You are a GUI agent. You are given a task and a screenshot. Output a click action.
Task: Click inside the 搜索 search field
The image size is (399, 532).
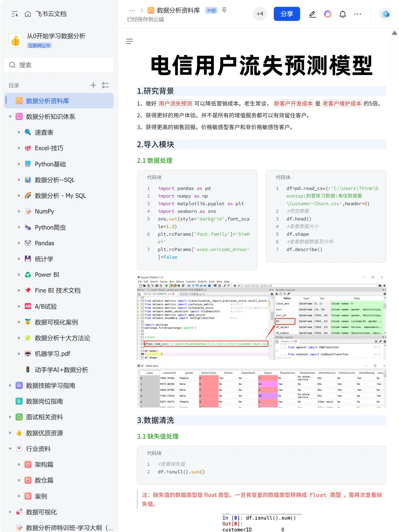coord(58,65)
